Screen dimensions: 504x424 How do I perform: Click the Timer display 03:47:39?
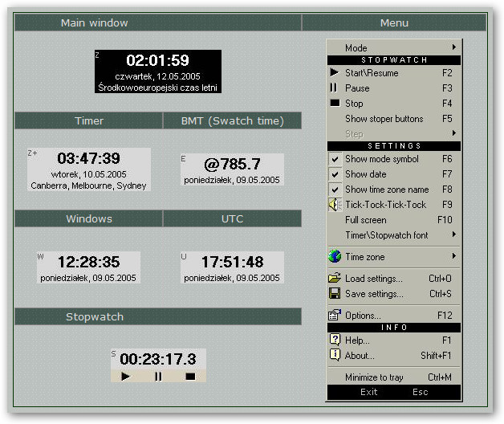point(88,158)
